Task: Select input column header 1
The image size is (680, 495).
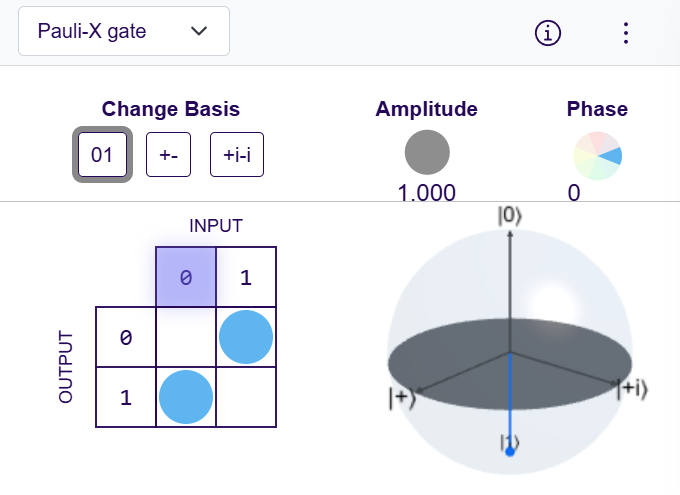Action: pos(246,277)
